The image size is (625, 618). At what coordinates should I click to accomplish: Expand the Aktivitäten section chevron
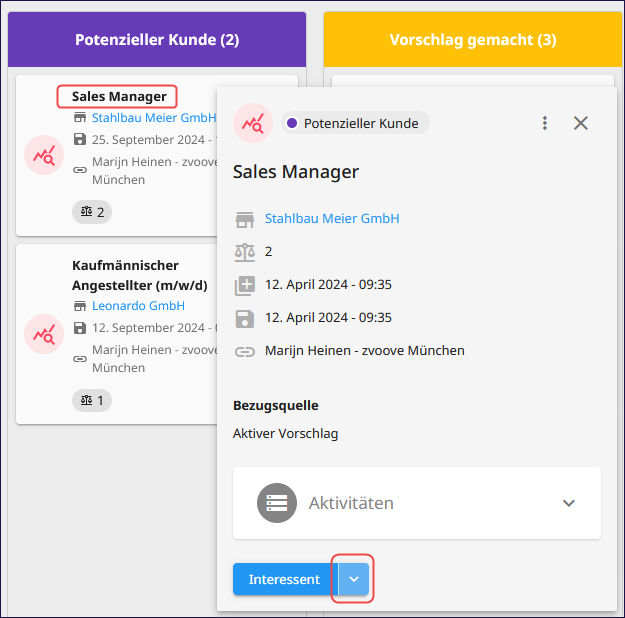568,503
